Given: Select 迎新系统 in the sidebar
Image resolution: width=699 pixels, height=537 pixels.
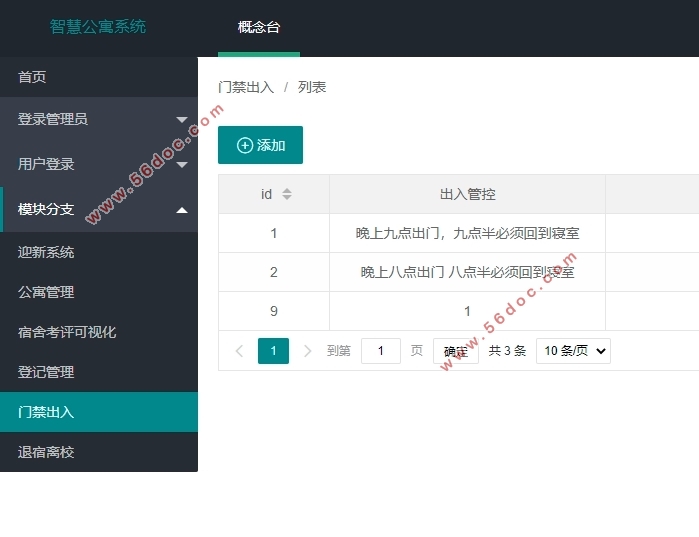Looking at the screenshot, I should tap(46, 252).
